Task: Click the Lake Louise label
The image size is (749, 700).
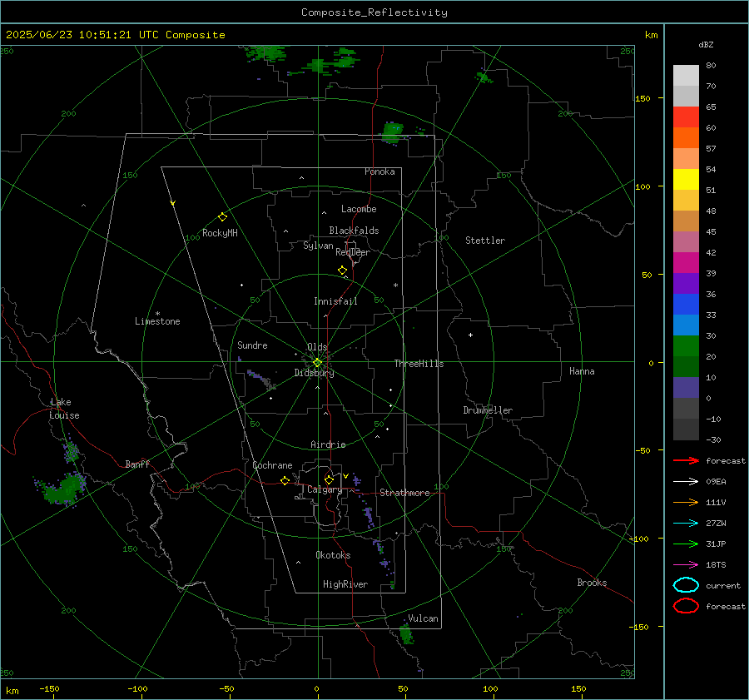Action: pyautogui.click(x=64, y=409)
